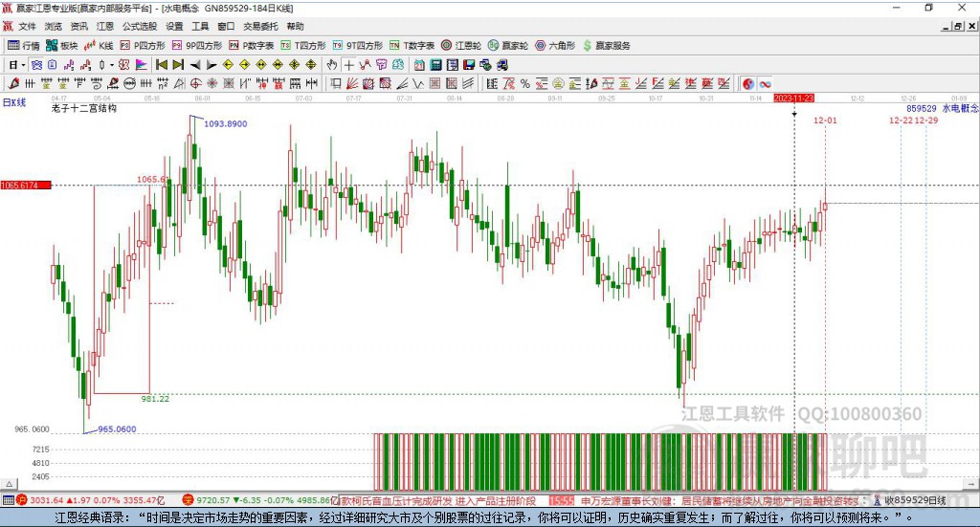Viewport: 980px width, 527px height.
Task: Click the T数字表 button
Action: click(x=412, y=45)
